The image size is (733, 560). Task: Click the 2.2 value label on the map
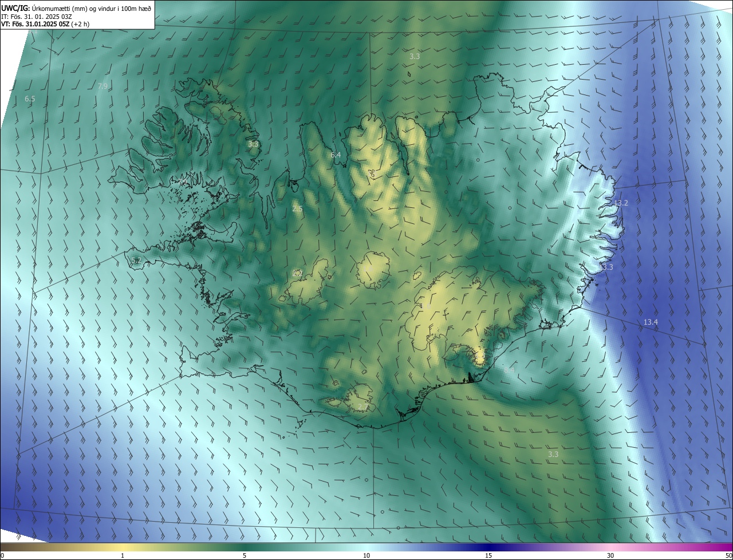coord(297,274)
